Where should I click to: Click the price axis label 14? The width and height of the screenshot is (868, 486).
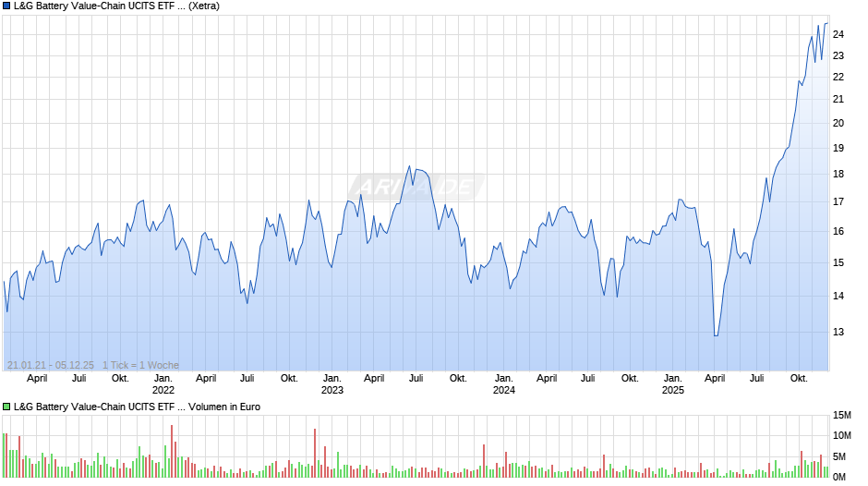coord(838,296)
